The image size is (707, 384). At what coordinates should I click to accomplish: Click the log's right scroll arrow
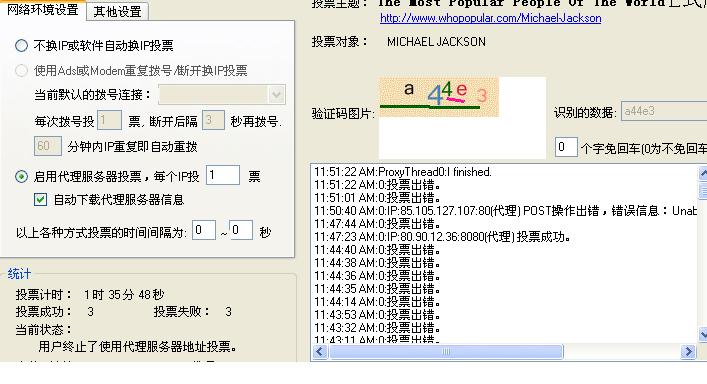pos(688,352)
